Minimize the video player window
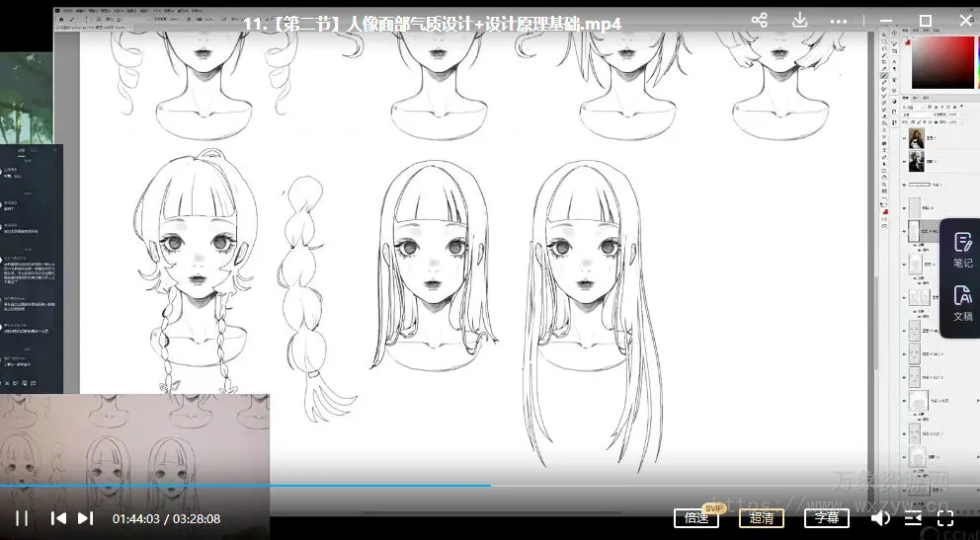This screenshot has height=540, width=980. [885, 21]
